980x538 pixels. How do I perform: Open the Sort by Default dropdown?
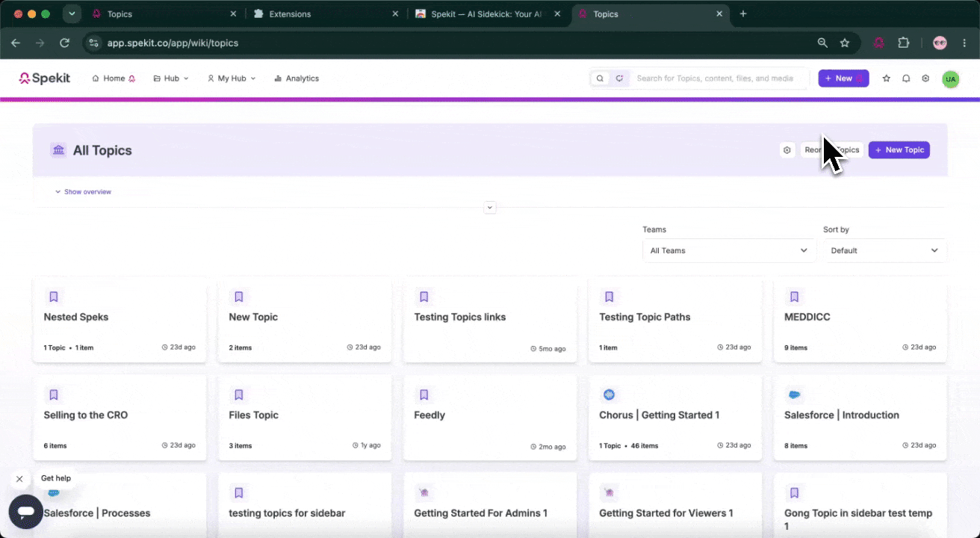coord(885,250)
